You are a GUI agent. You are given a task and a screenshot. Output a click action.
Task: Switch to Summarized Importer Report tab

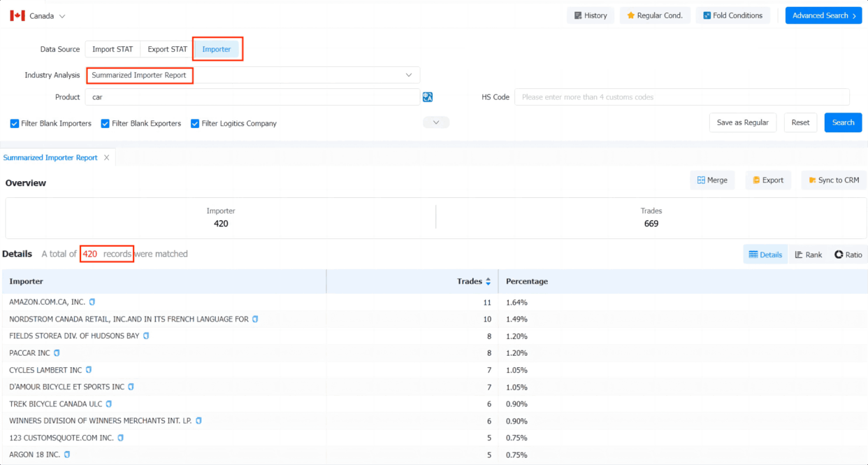pyautogui.click(x=50, y=157)
